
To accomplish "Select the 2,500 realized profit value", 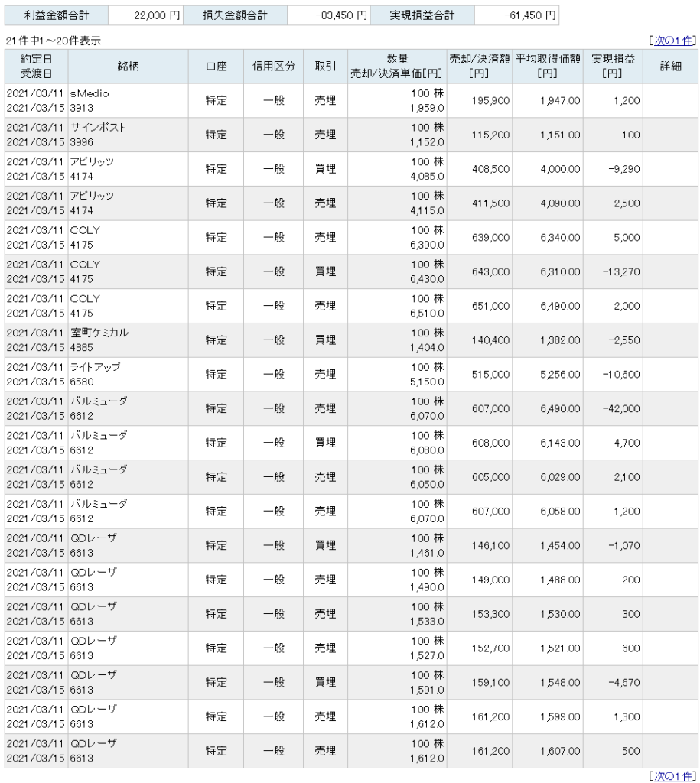I will coord(627,203).
